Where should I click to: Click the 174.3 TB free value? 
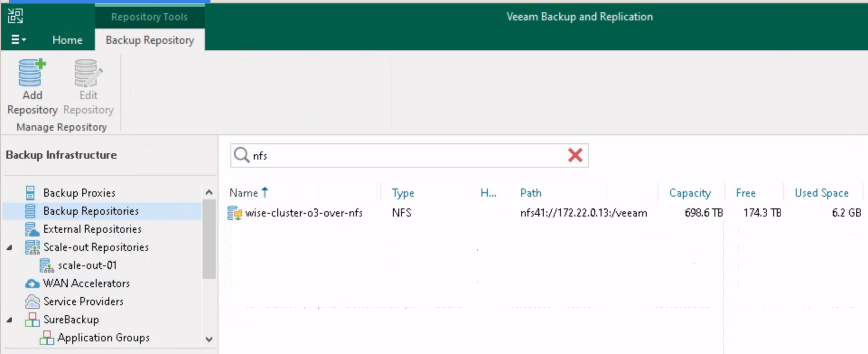point(762,212)
